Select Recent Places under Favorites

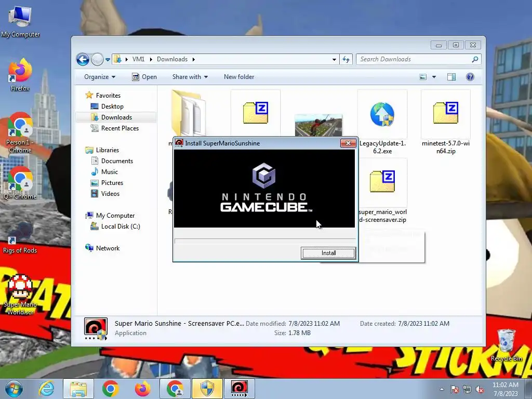(x=115, y=128)
